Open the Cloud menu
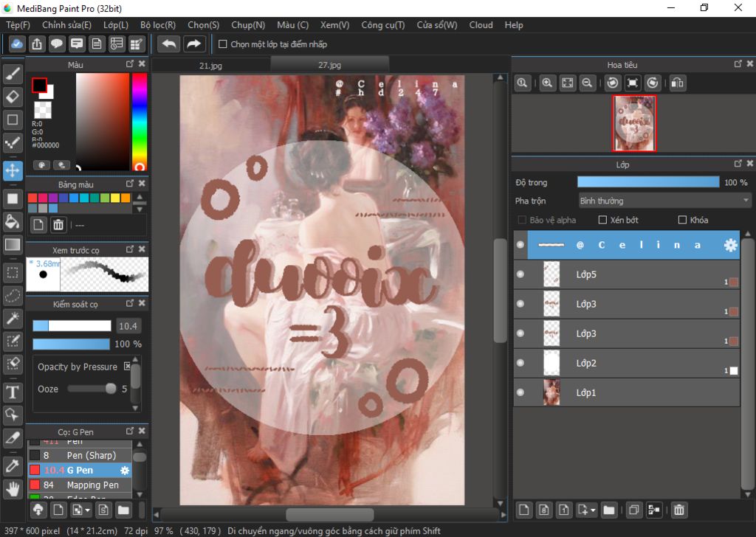This screenshot has height=537, width=756. (x=481, y=25)
